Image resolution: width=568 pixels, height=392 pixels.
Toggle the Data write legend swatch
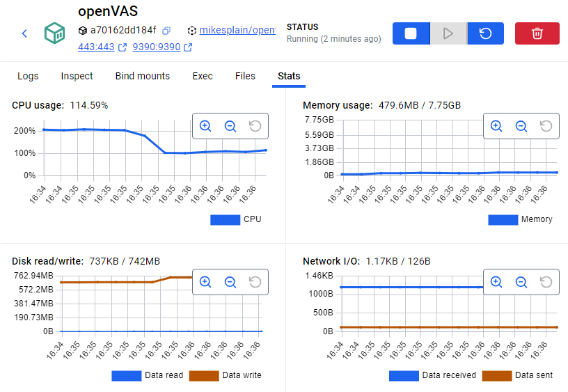coord(204,376)
